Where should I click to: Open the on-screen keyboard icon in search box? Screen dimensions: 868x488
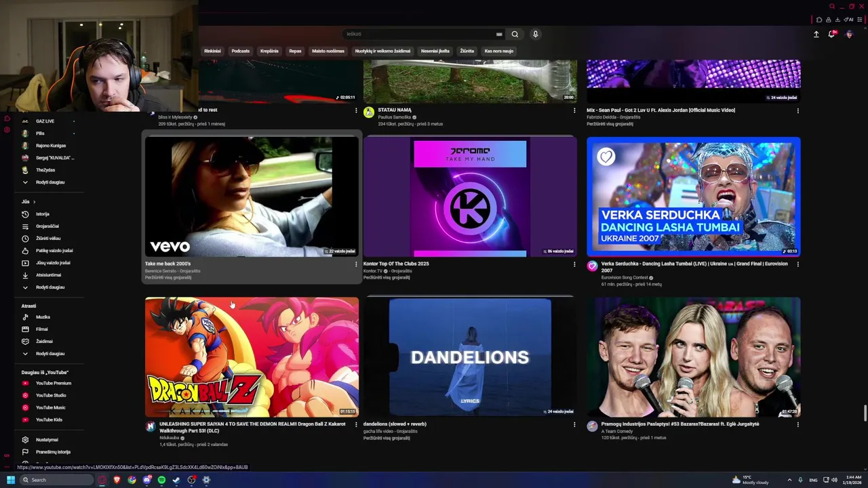click(x=499, y=34)
